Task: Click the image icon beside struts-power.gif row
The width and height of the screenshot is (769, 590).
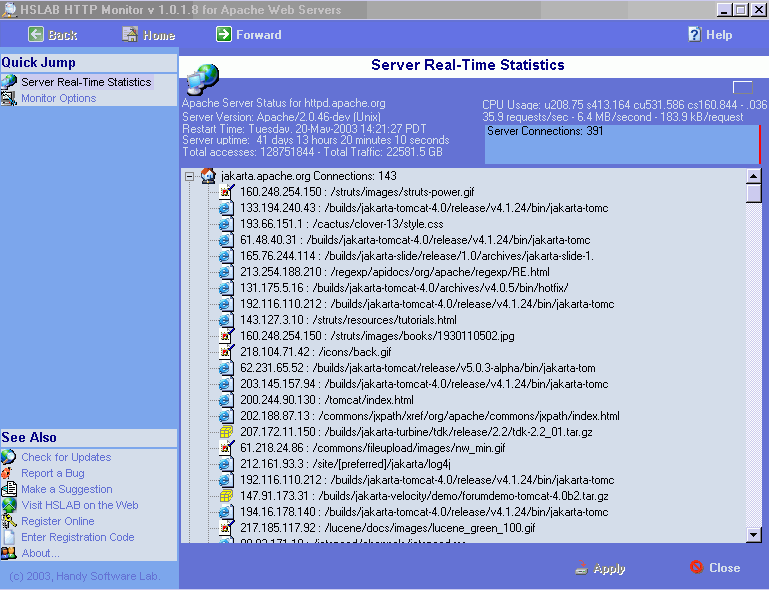Action: (x=226, y=191)
